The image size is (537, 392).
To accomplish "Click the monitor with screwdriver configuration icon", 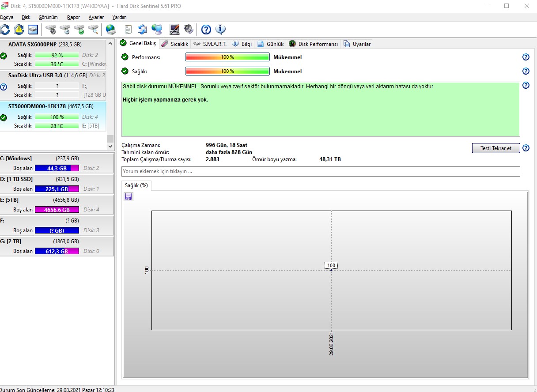I will (x=174, y=30).
